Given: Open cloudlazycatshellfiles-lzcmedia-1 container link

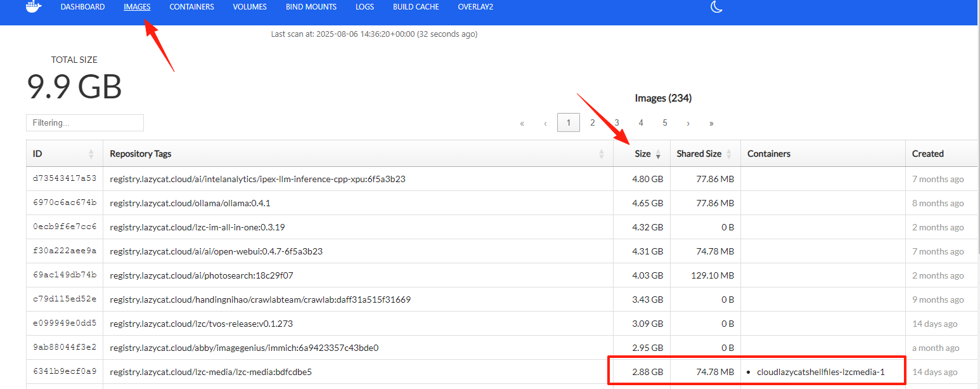Looking at the screenshot, I should [820, 372].
